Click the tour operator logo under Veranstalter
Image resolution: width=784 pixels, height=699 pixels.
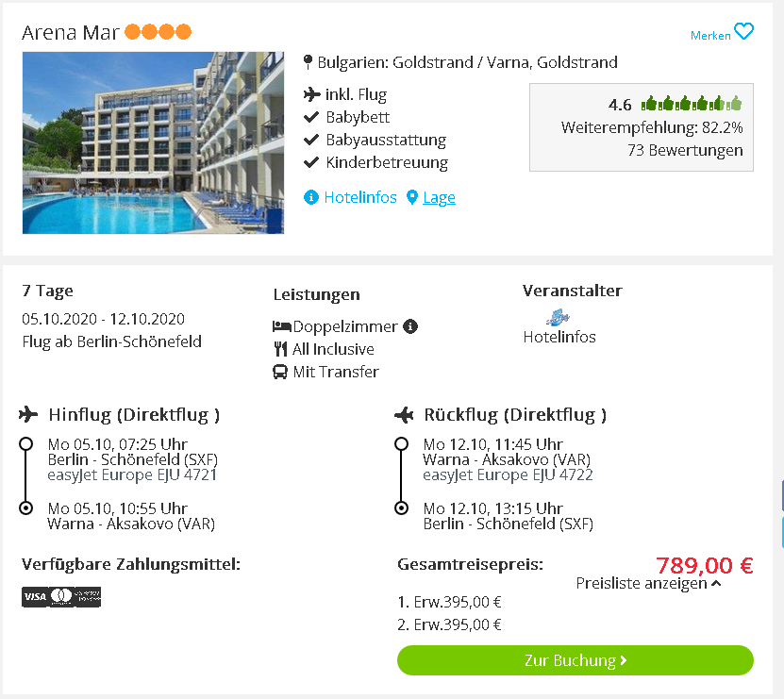click(x=558, y=317)
